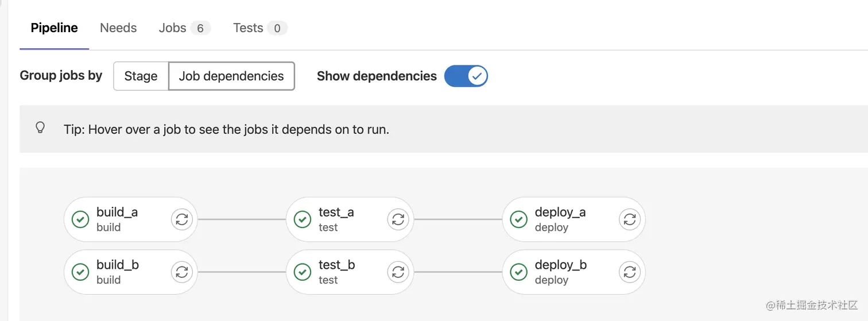The height and width of the screenshot is (321, 868).
Task: Open the test_b job details
Action: coord(338,272)
